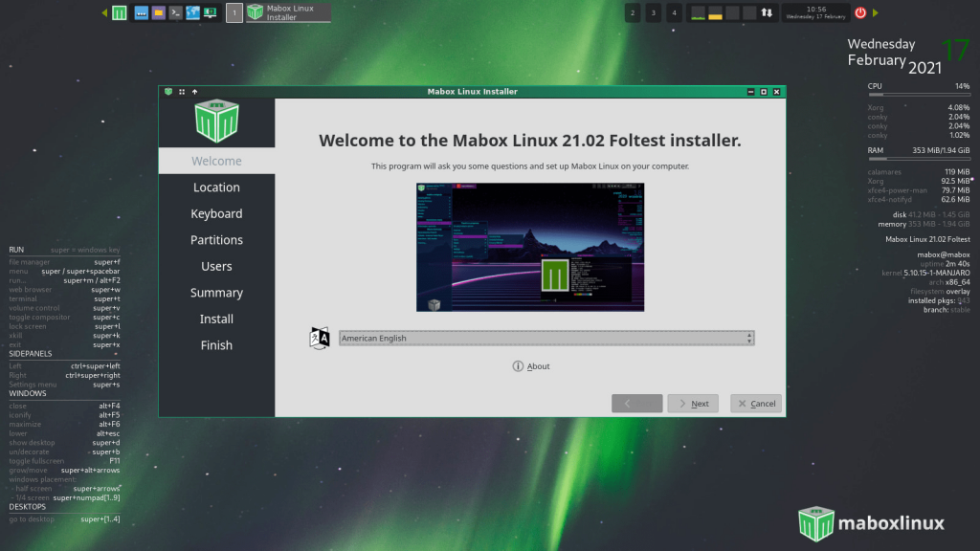The image size is (980, 551).
Task: Collapse left side panel with green arrow
Action: click(104, 12)
